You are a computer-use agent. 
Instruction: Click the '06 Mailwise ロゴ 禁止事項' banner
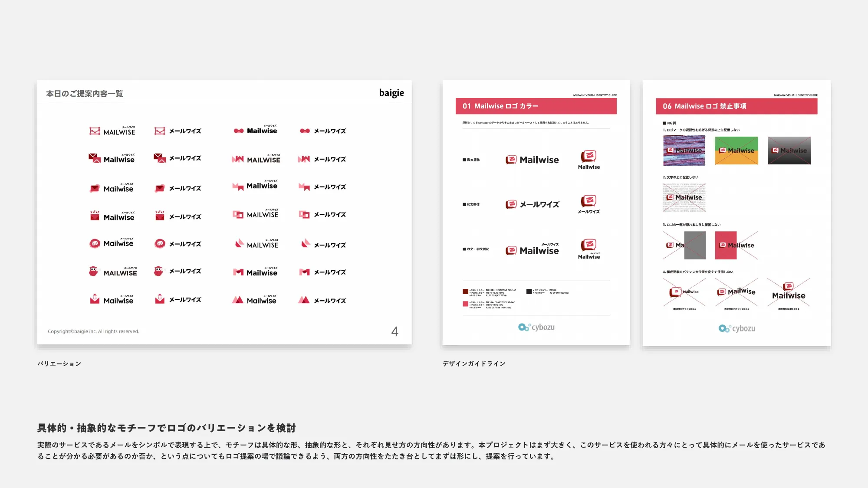click(x=736, y=106)
